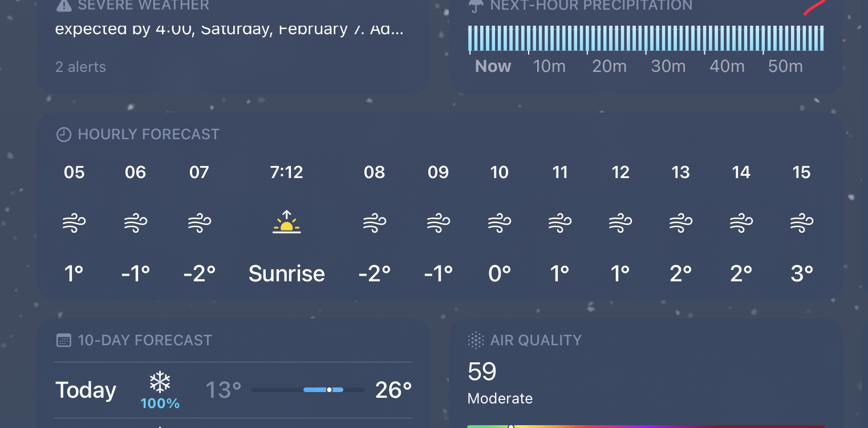The image size is (868, 428).
Task: Open the Today row in 10-day forecast
Action: pyautogui.click(x=86, y=390)
